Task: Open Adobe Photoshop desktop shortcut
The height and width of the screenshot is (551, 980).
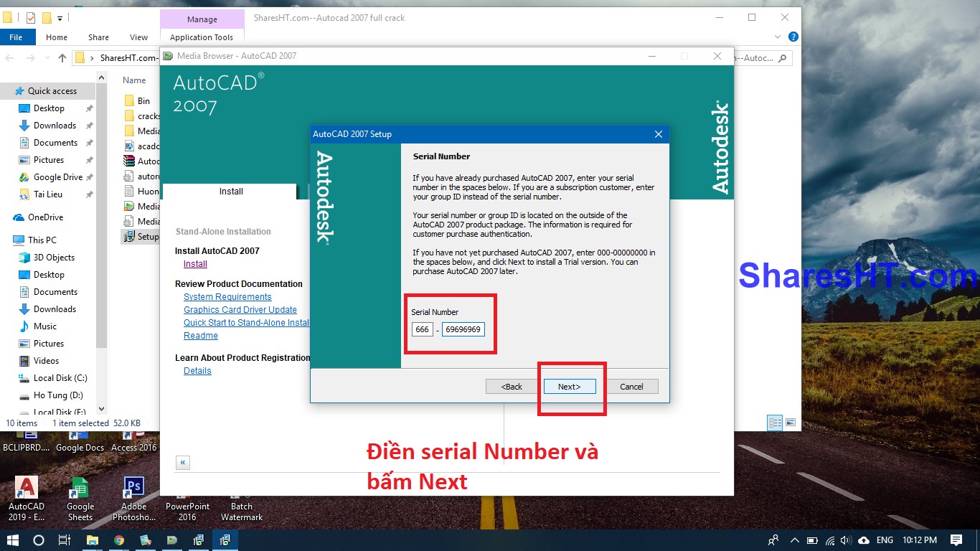Action: tap(133, 498)
